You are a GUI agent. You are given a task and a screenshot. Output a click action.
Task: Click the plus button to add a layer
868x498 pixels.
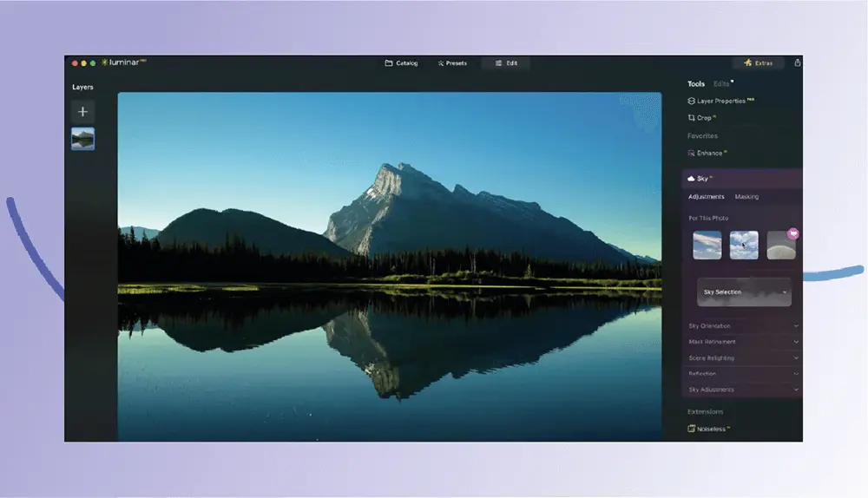click(82, 112)
